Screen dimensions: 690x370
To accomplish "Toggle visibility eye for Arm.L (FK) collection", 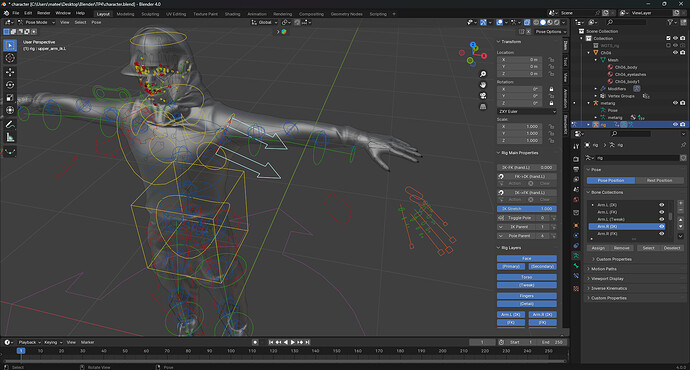I will click(x=661, y=212).
